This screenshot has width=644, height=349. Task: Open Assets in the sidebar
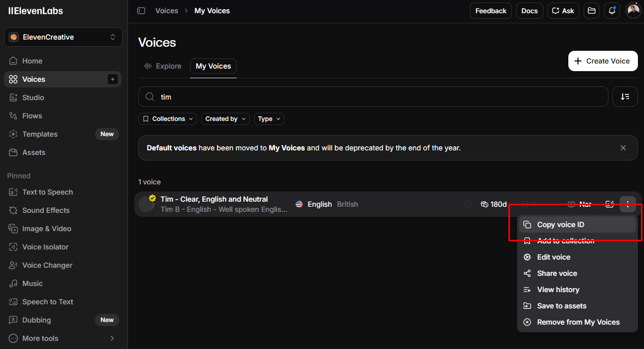pyautogui.click(x=63, y=152)
